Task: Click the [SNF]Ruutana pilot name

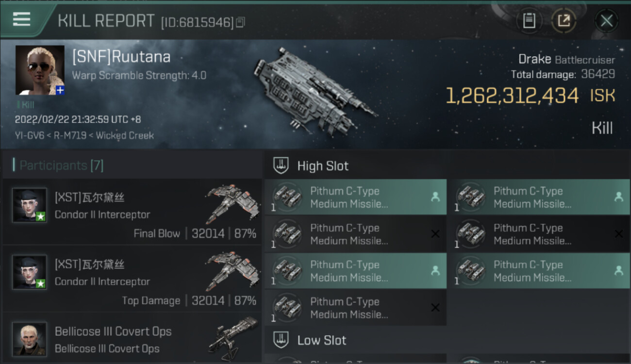Action: (121, 57)
